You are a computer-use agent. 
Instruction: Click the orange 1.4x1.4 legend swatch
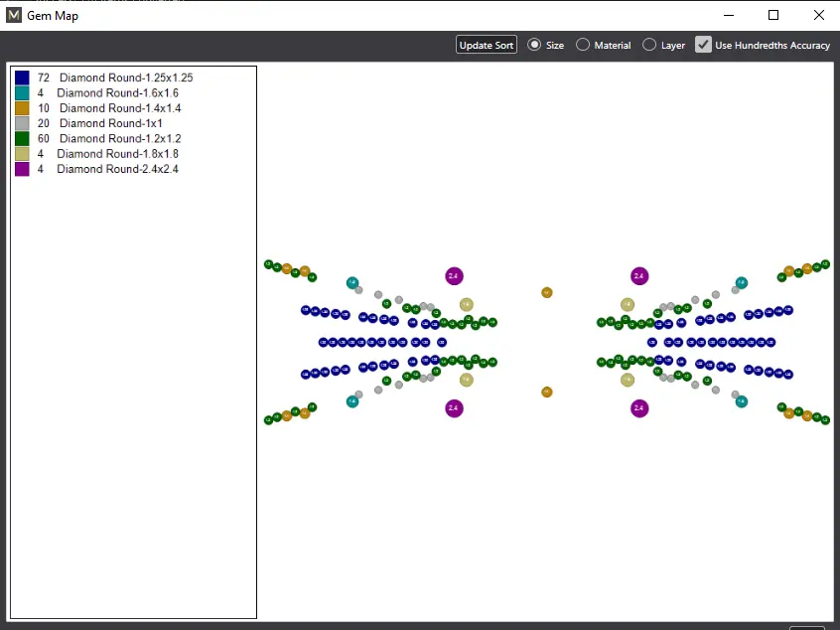coord(22,108)
